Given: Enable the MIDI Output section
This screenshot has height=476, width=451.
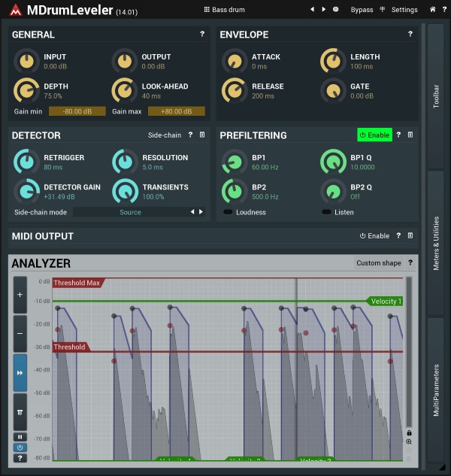Looking at the screenshot, I should click(x=374, y=236).
